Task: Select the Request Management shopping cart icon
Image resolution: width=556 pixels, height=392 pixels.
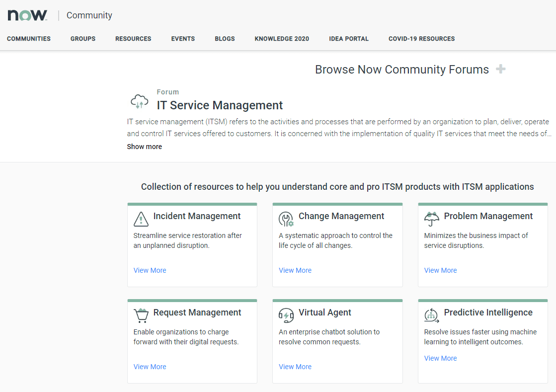Action: 141,314
